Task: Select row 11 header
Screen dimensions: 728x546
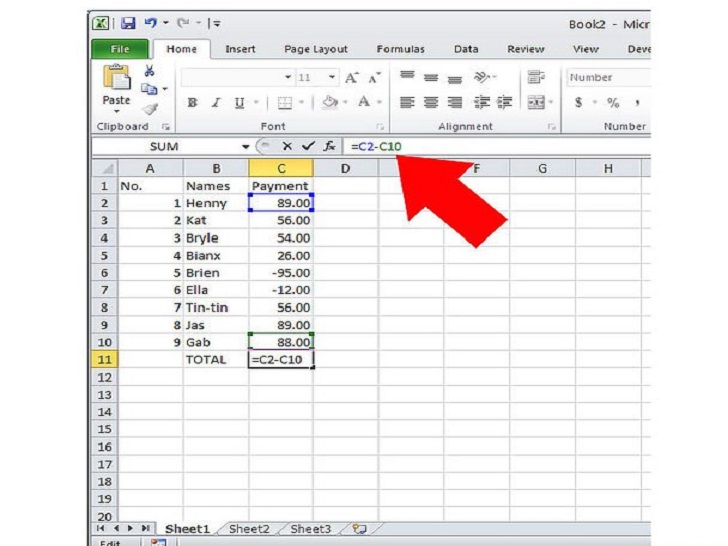Action: [x=105, y=359]
